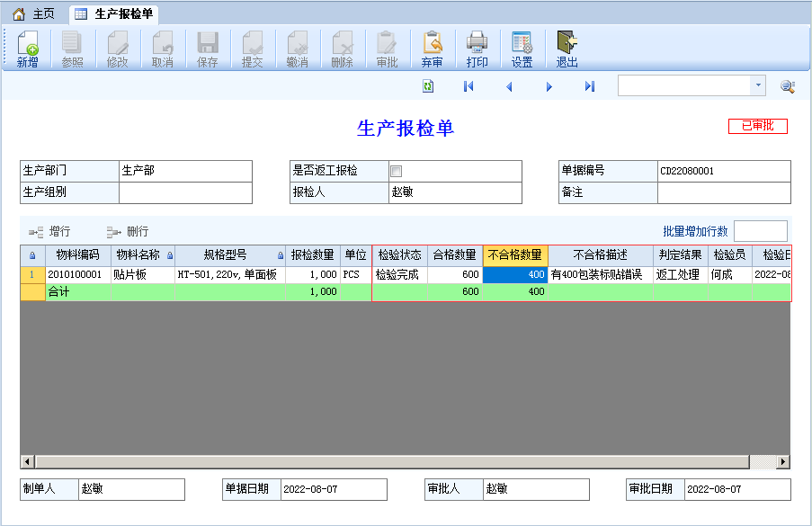Select the highlighted 400 unqualified cell in row 1

click(x=514, y=274)
